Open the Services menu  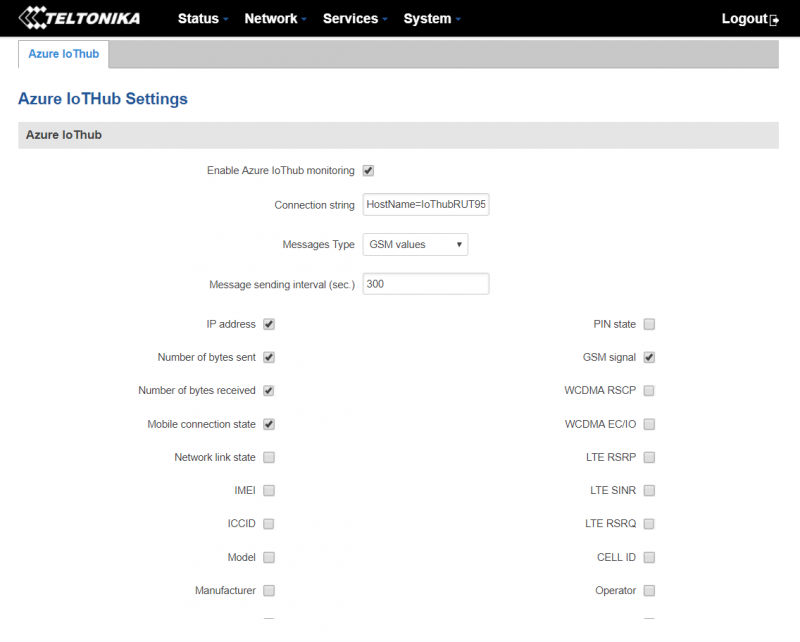355,18
